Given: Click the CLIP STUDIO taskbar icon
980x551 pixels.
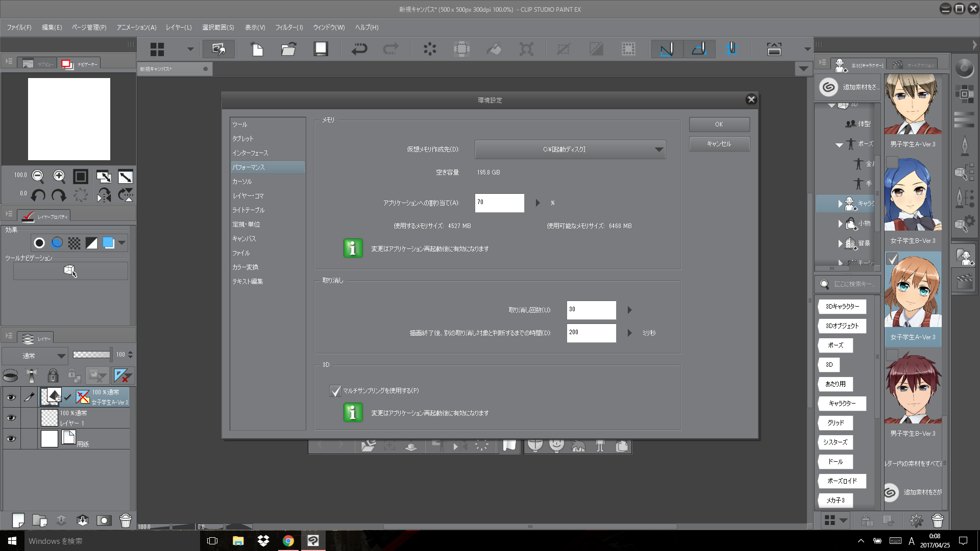Looking at the screenshot, I should (x=313, y=541).
